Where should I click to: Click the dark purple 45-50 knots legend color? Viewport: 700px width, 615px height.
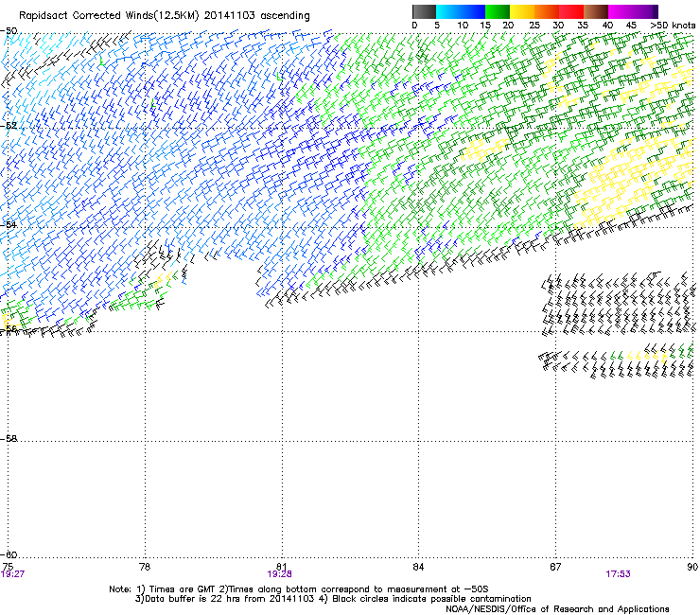pos(645,11)
